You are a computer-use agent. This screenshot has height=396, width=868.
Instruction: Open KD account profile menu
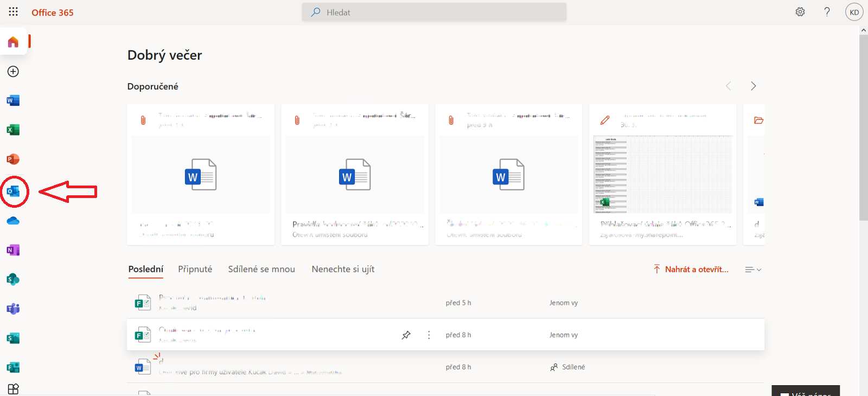tap(854, 12)
